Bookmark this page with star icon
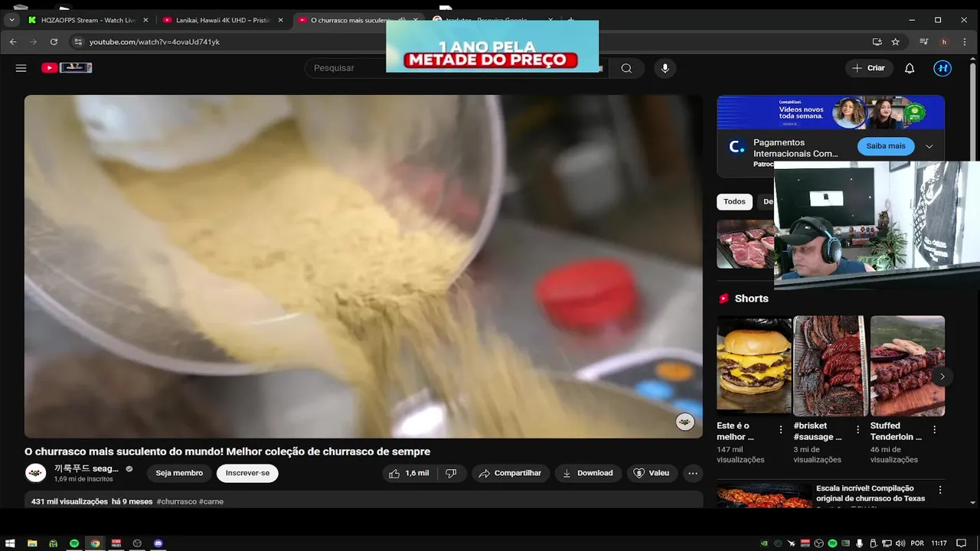This screenshot has height=551, width=980. click(895, 41)
